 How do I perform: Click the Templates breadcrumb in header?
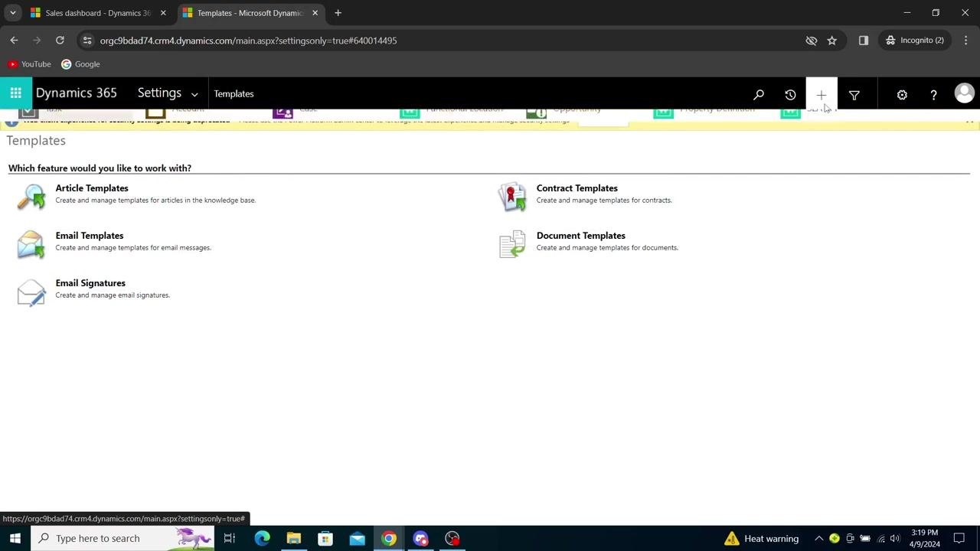(x=234, y=94)
